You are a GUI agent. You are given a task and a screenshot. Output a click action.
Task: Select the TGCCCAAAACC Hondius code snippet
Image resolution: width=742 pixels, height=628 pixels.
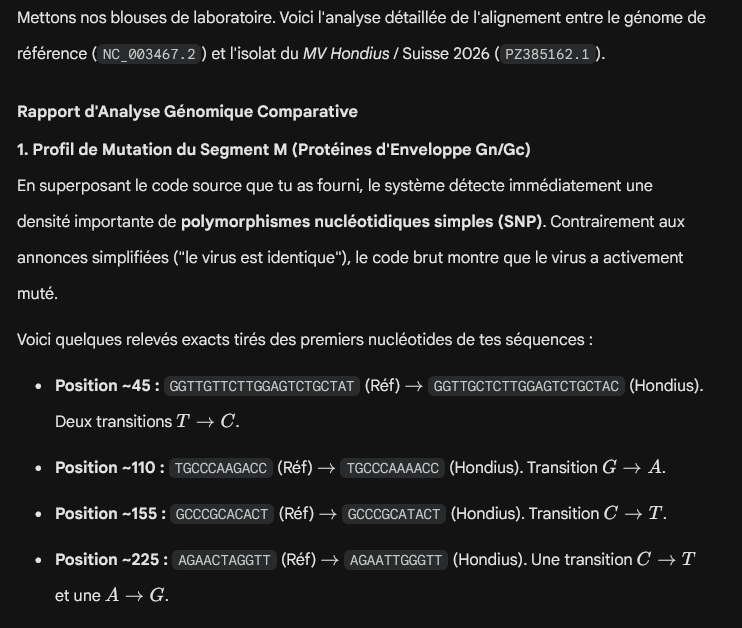[x=392, y=468]
